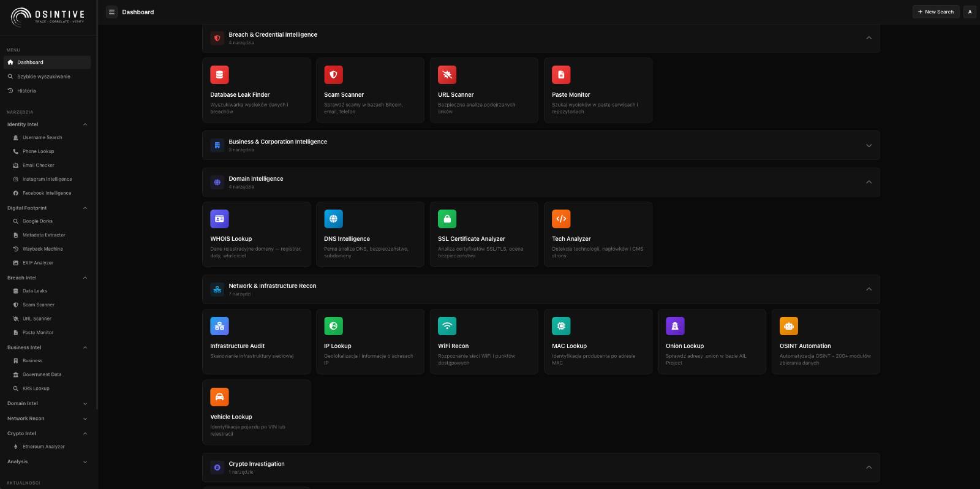Image resolution: width=980 pixels, height=489 pixels.
Task: Open KRS Lookup sidebar link
Action: (50, 389)
